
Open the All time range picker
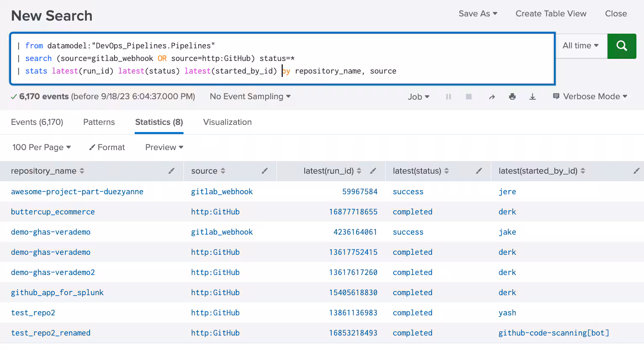tap(580, 46)
